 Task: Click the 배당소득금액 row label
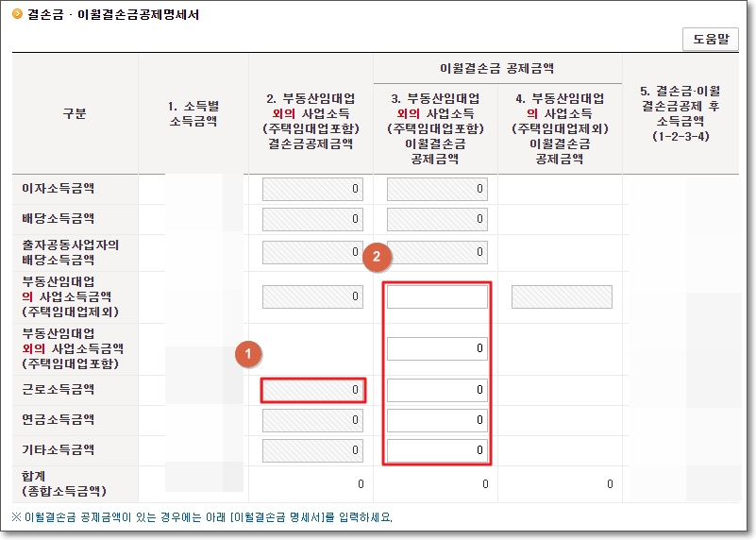58,218
